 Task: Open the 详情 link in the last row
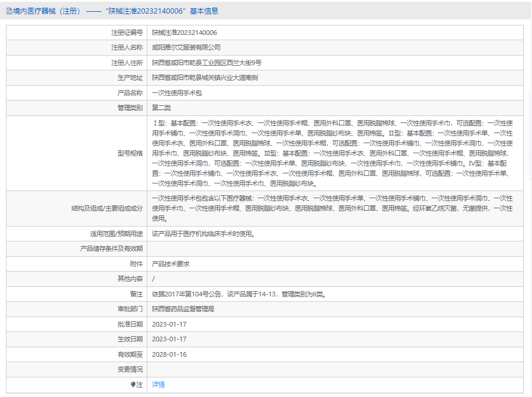158,385
